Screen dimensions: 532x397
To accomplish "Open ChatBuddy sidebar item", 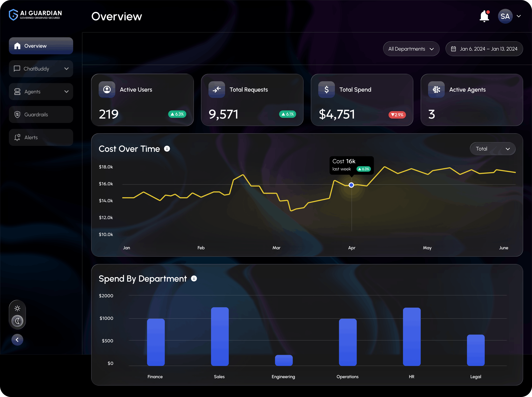I will [x=41, y=69].
